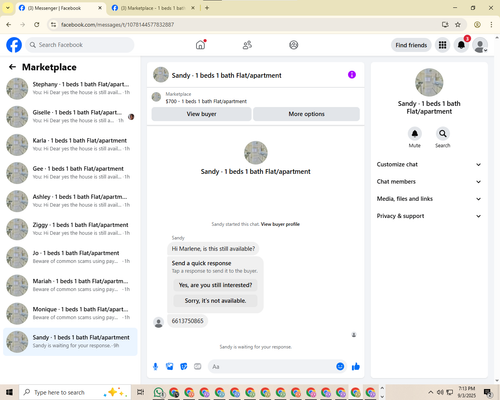This screenshot has height=400, width=500.
Task: Reload the page
Action: pyautogui.click(x=37, y=24)
